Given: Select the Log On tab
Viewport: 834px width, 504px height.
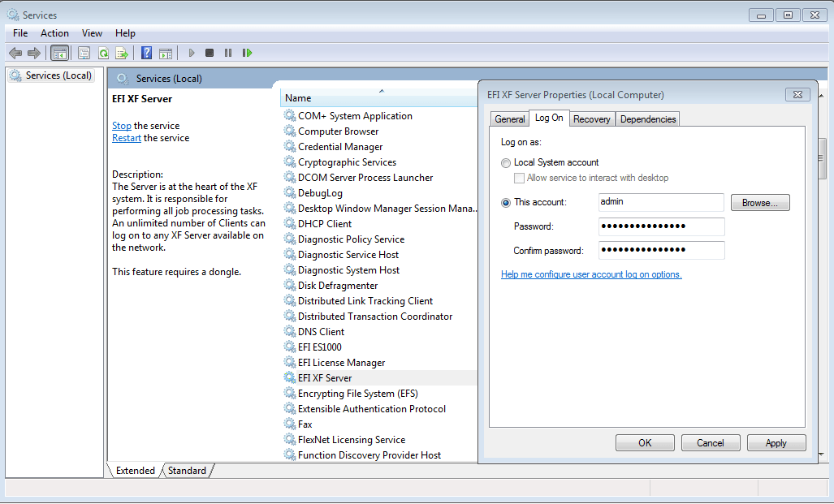Looking at the screenshot, I should [549, 118].
